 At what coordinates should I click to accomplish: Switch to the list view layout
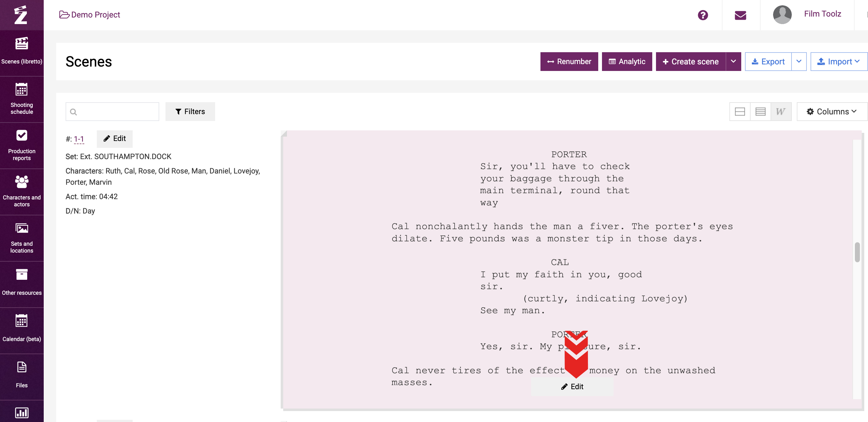pyautogui.click(x=760, y=112)
